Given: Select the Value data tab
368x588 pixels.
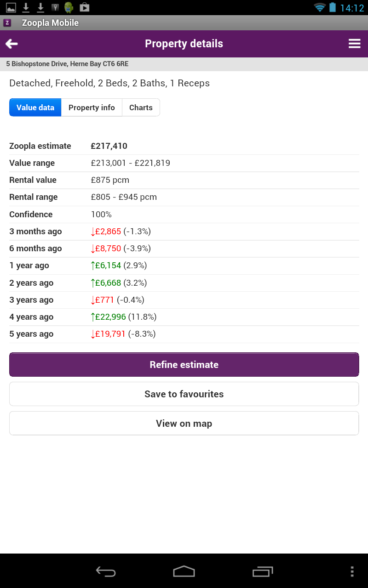Looking at the screenshot, I should 35,107.
